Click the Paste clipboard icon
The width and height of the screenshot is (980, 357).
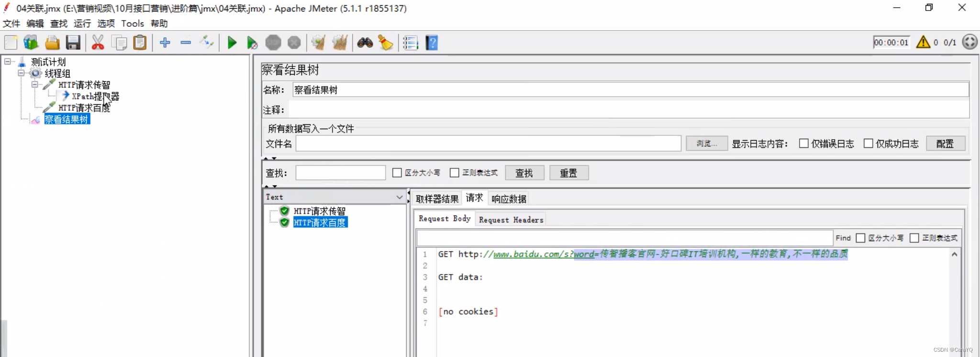(x=140, y=43)
